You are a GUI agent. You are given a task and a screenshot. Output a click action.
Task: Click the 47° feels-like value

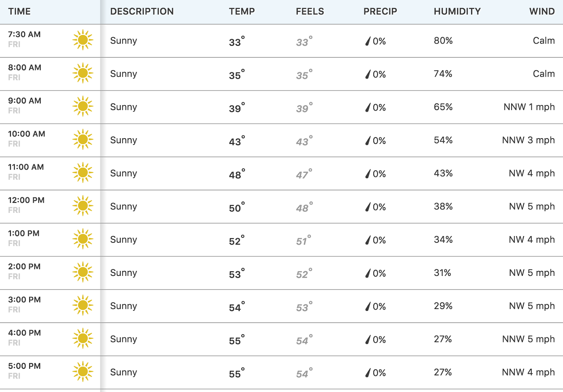(304, 173)
